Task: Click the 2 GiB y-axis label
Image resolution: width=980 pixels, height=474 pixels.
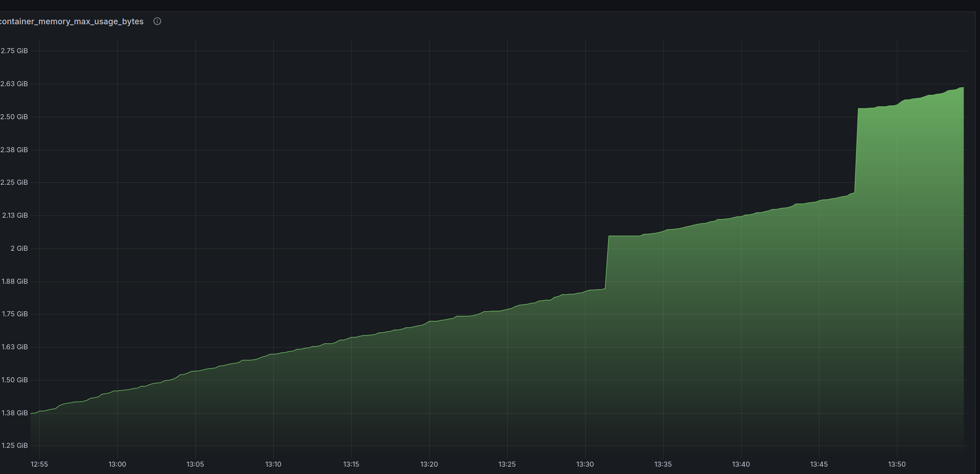Action: coord(19,248)
